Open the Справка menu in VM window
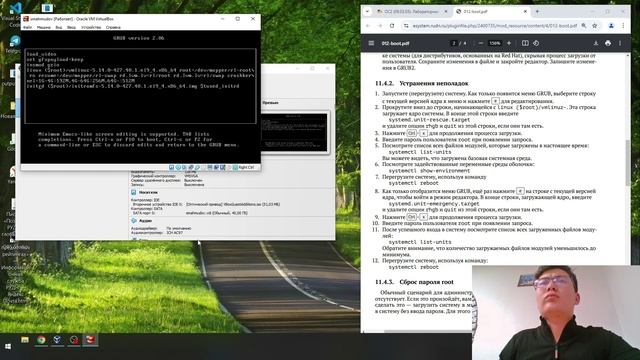640x360 pixels. pyautogui.click(x=113, y=27)
